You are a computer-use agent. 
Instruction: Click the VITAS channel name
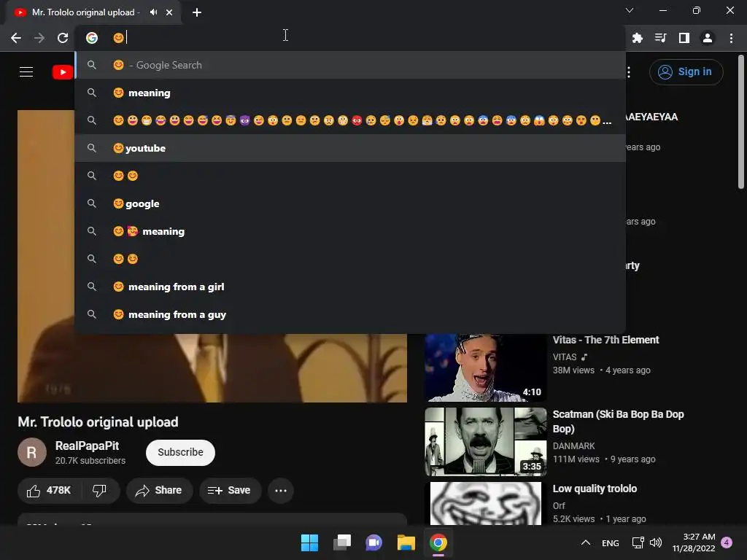click(565, 357)
